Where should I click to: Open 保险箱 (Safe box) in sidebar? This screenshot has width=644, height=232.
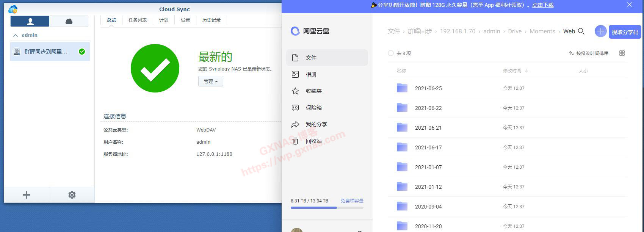click(x=313, y=108)
